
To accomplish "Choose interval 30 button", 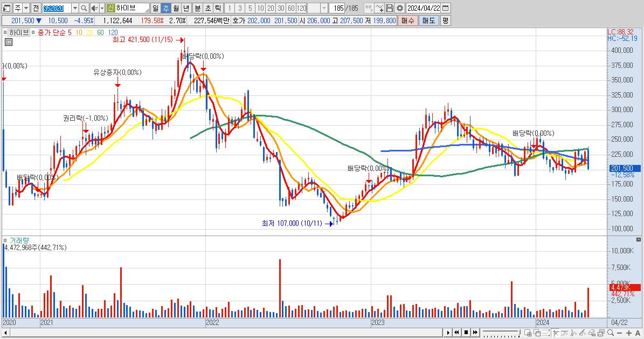I will [281, 8].
